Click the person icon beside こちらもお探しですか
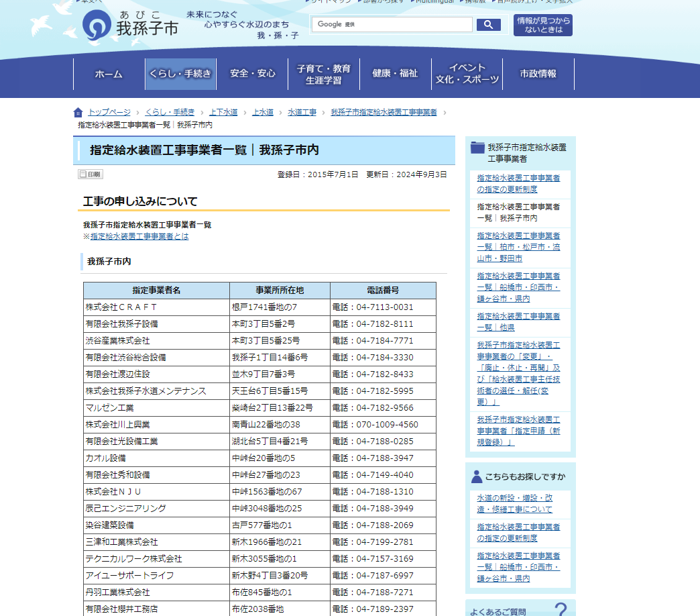Viewport: 700px width, 616px height. [x=477, y=476]
